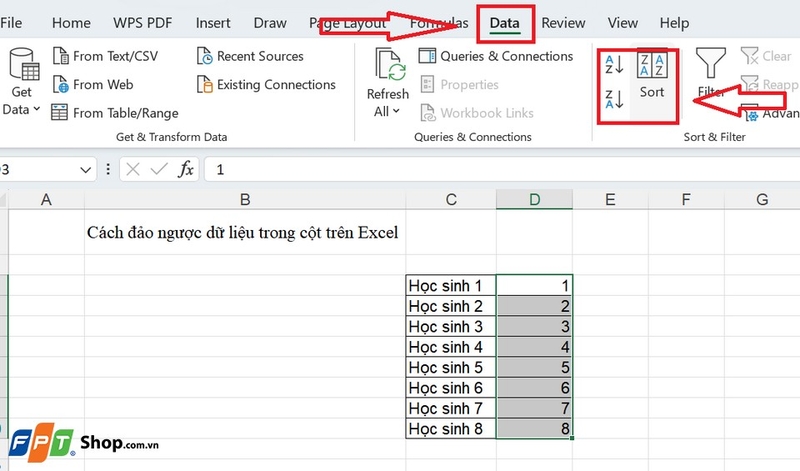Select cell 'Học sinh 7'
This screenshot has width=800, height=471.
[x=451, y=408]
